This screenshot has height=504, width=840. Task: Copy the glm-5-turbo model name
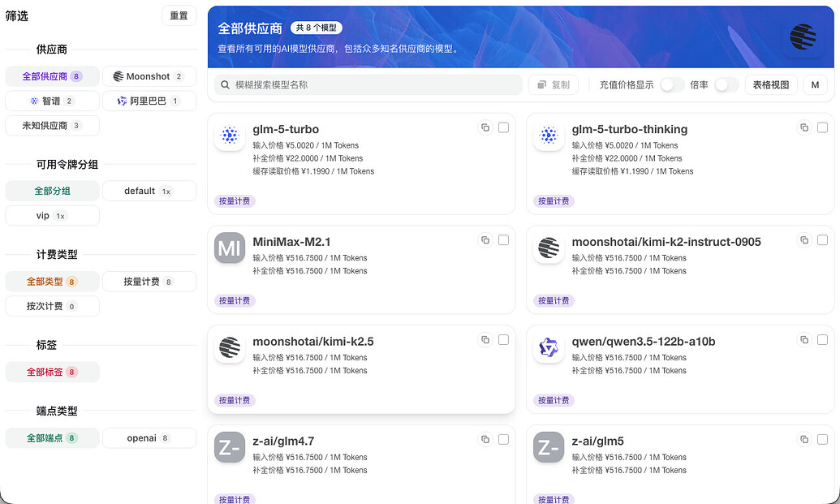coord(485,127)
